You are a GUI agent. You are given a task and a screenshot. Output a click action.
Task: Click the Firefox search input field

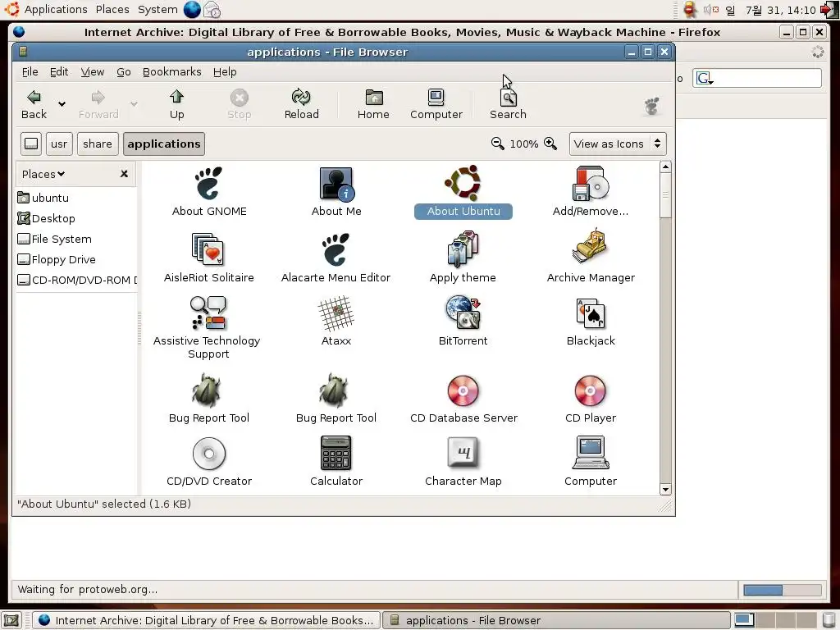pyautogui.click(x=767, y=78)
